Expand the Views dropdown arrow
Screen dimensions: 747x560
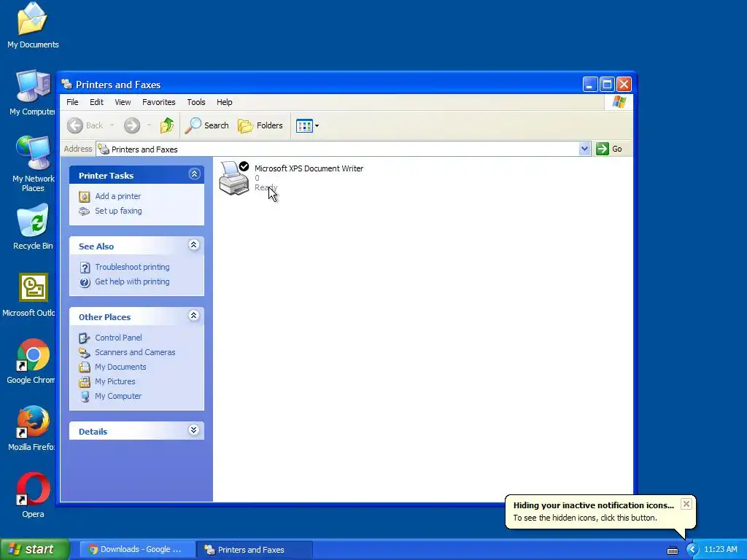(x=317, y=125)
